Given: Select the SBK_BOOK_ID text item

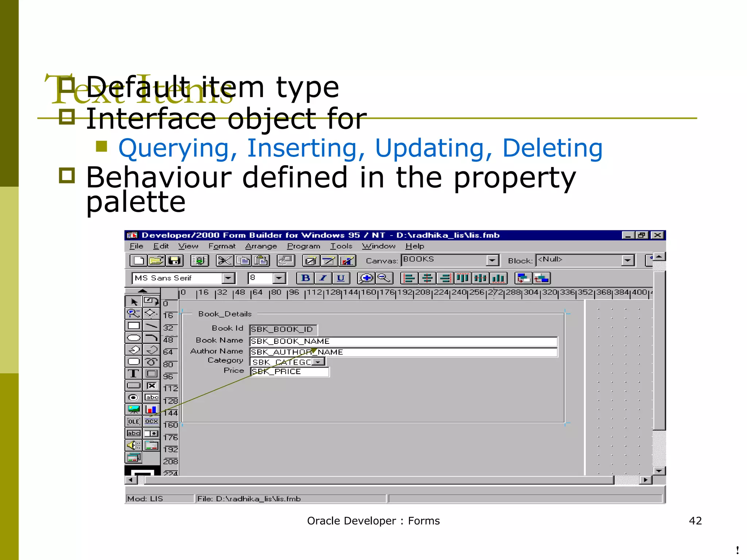Looking at the screenshot, I should pyautogui.click(x=283, y=330).
